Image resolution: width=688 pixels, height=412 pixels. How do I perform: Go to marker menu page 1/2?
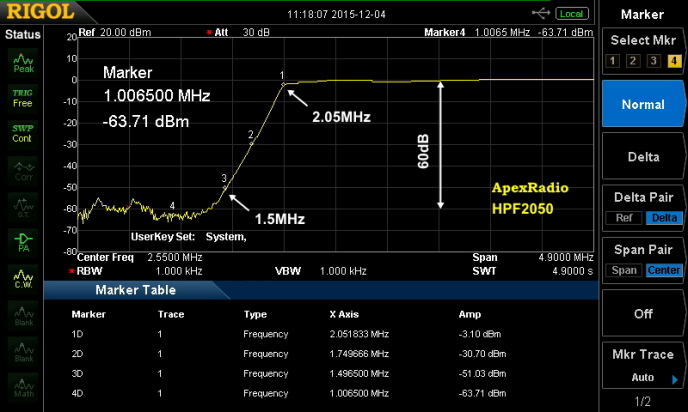(643, 401)
